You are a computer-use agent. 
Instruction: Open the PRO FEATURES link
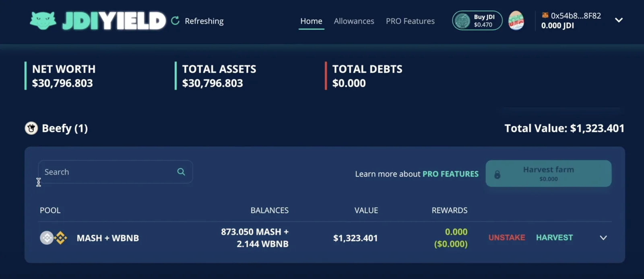click(x=450, y=174)
